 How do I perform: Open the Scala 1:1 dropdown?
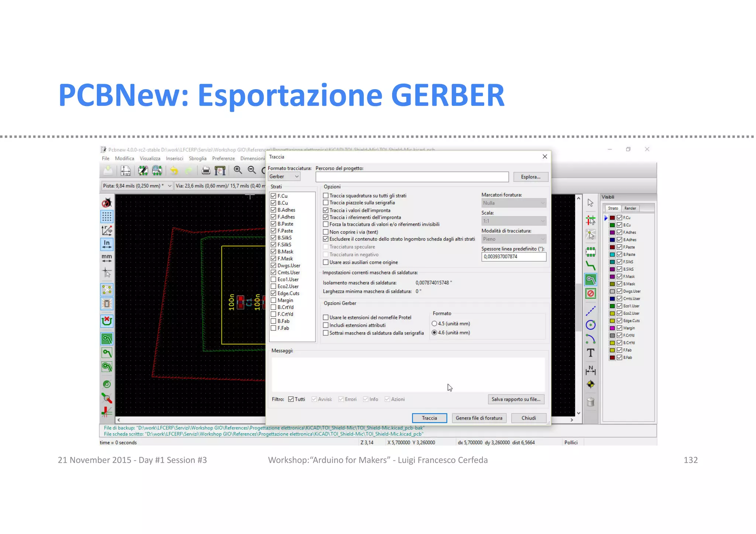[x=513, y=221]
